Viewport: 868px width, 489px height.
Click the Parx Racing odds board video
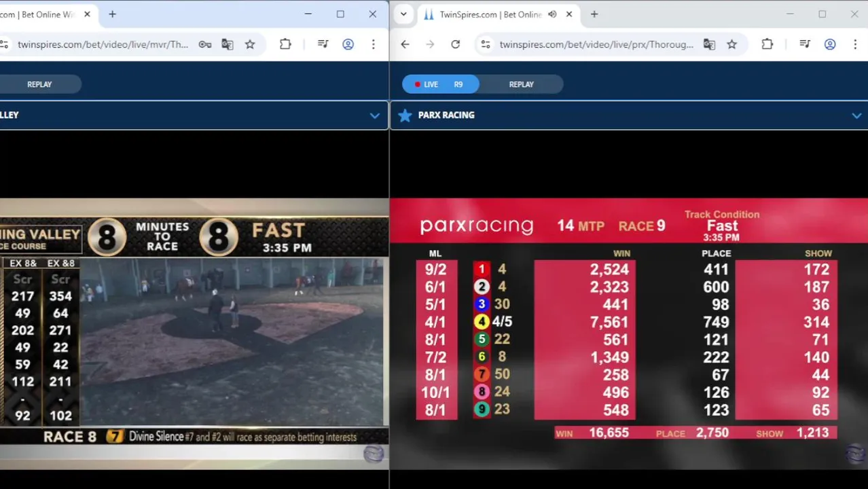pyautogui.click(x=629, y=333)
